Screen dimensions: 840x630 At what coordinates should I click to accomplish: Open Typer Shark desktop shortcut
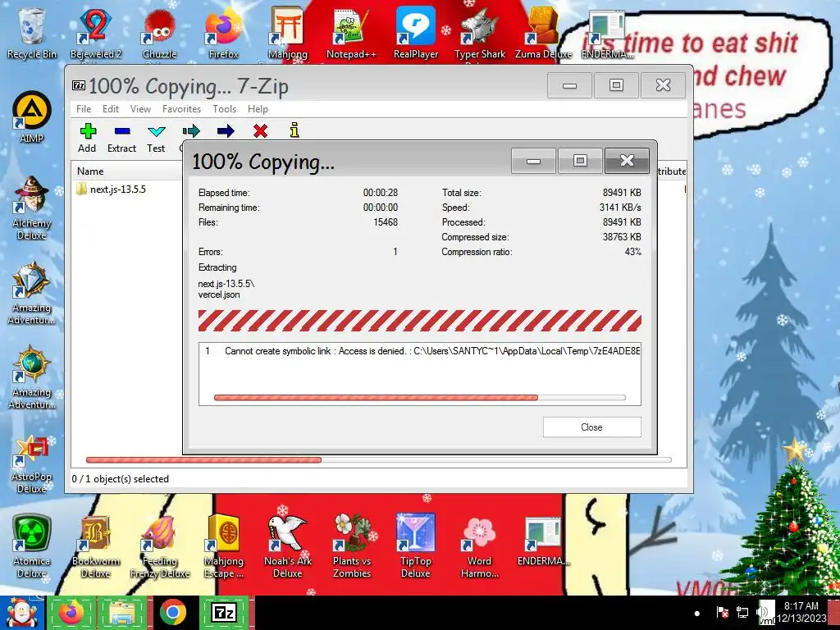tap(479, 34)
